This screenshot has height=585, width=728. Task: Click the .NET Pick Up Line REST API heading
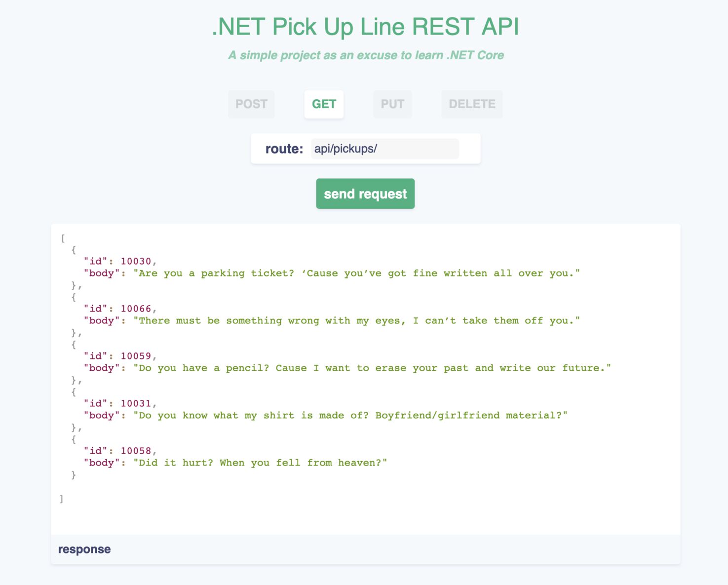pyautogui.click(x=365, y=27)
